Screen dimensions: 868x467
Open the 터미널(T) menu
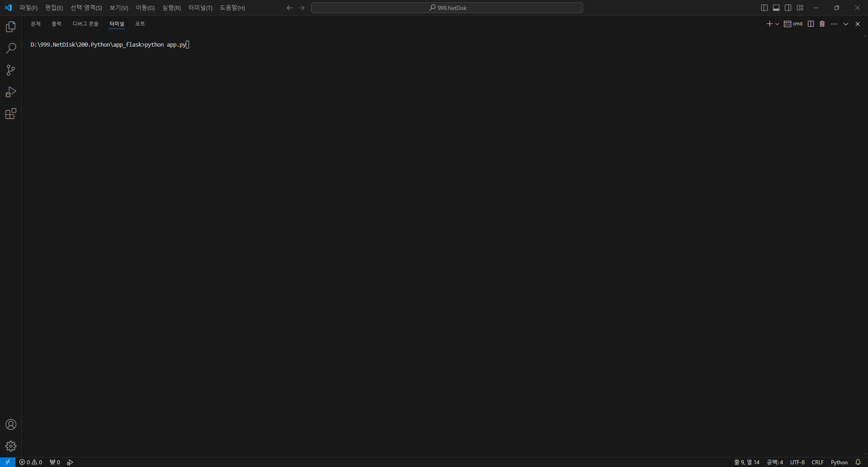point(200,8)
